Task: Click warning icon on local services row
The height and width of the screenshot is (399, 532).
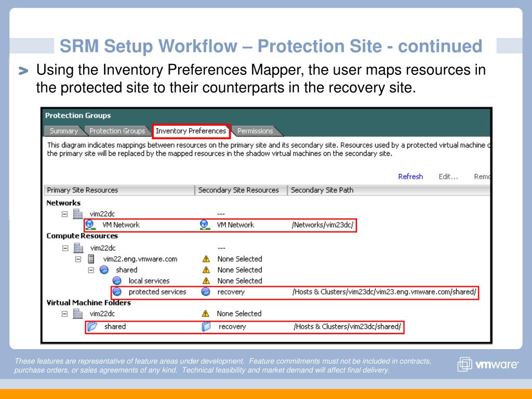Action: point(206,281)
